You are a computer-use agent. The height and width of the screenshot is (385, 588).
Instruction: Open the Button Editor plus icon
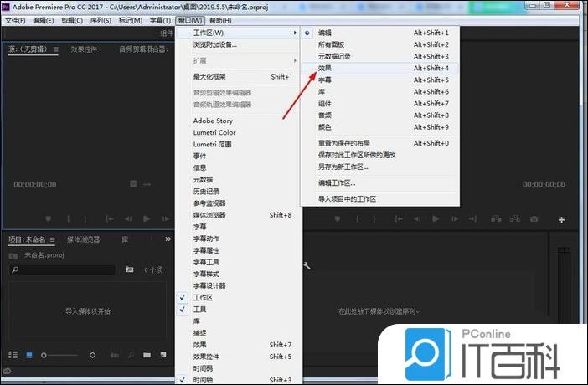pos(562,220)
